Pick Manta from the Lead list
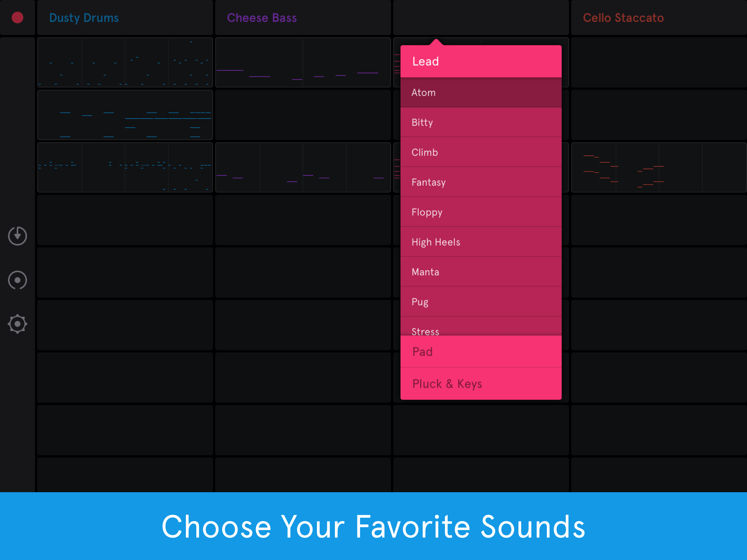Screen dimensions: 747x560 pos(481,272)
